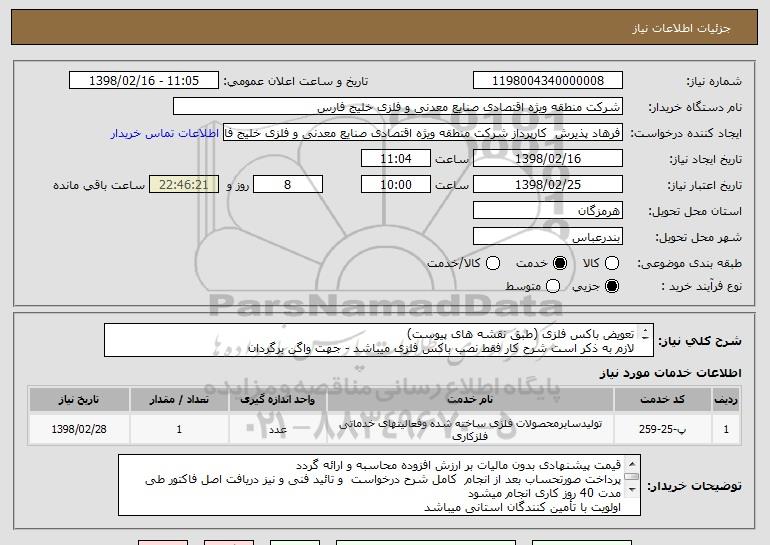
Task: Click the remaining time countdown 22:46:21
Action: [x=184, y=185]
